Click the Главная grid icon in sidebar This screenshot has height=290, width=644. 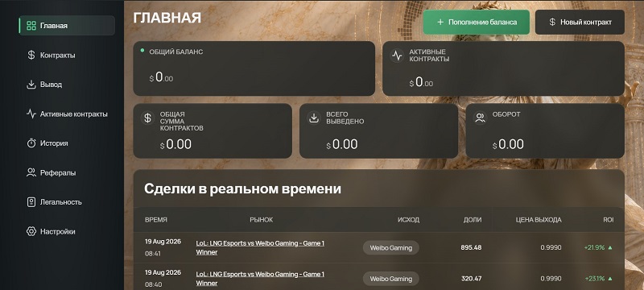[x=31, y=26]
